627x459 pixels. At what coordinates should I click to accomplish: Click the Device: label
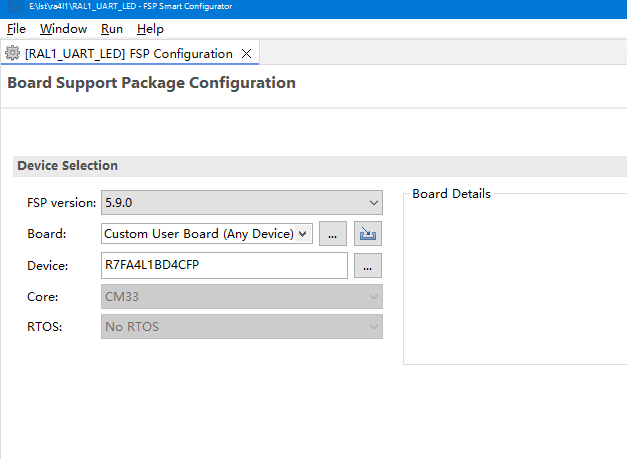click(x=48, y=265)
